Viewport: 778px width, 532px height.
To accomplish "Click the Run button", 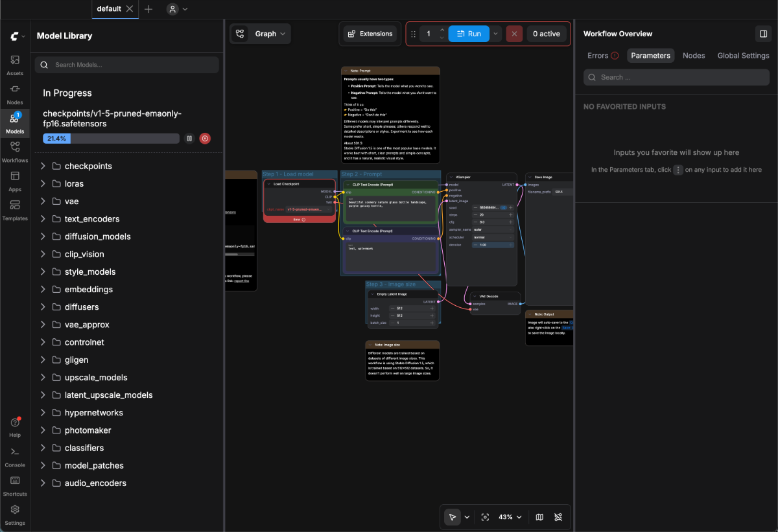I will pos(469,34).
